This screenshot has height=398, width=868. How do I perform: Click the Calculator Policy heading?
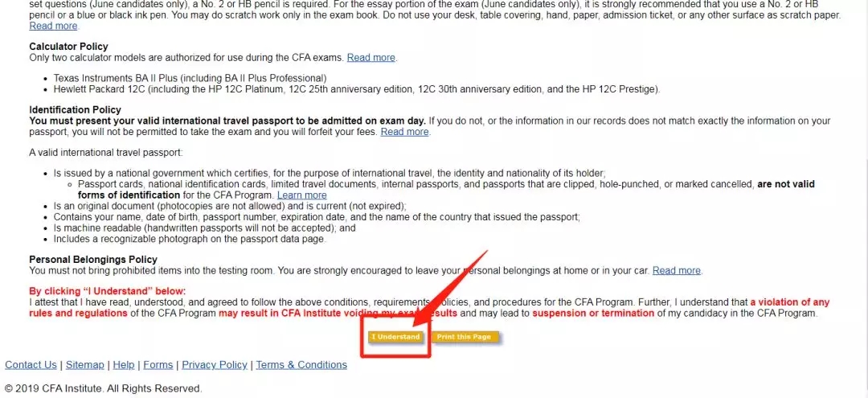point(68,47)
